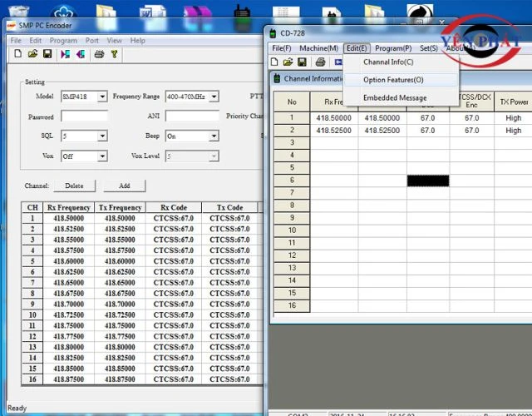Click the Tx Code column header
Viewport: 532px width, 416px height.
point(229,207)
